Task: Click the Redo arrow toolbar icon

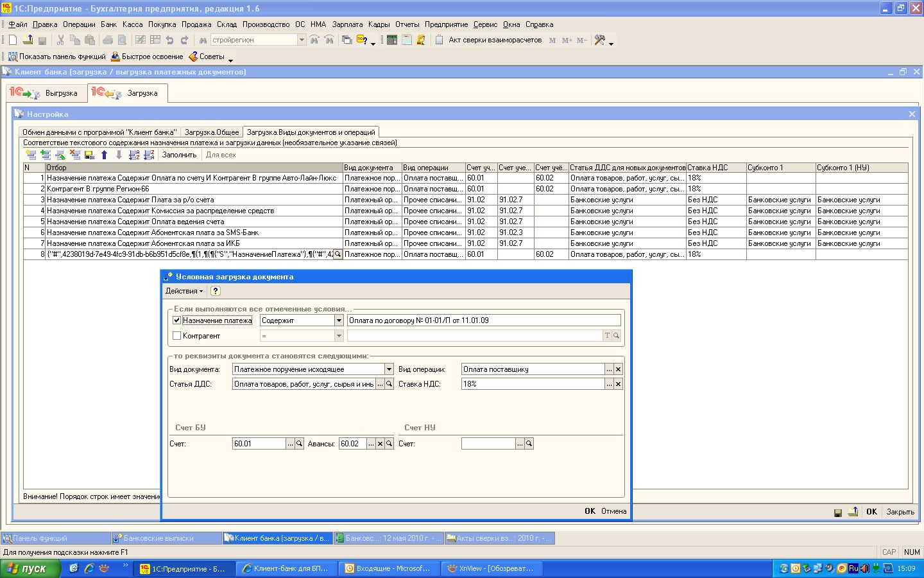Action: pos(184,40)
